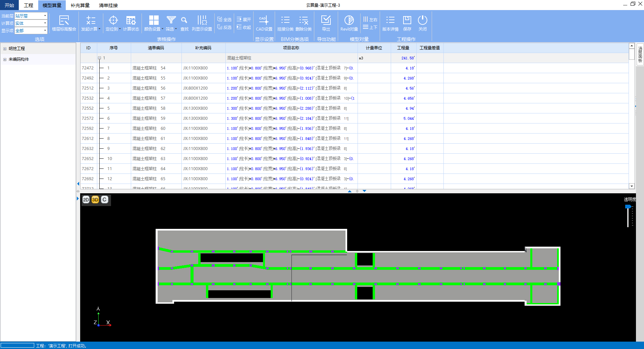Image resolution: width=644 pixels, height=349 pixels.
Task: Click the 项目名称 column header
Action: 291,48
